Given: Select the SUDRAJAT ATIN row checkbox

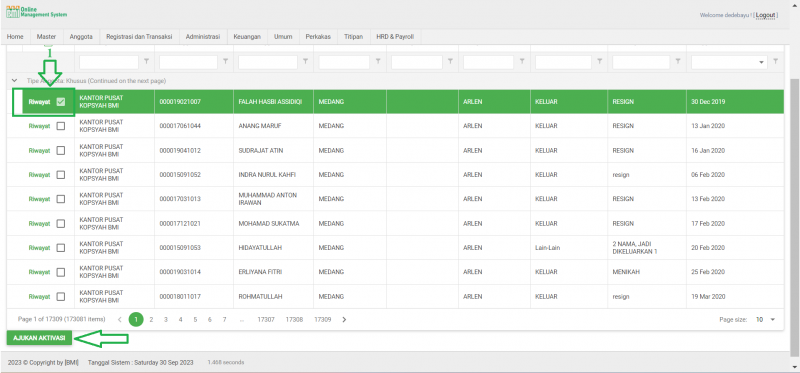Looking at the screenshot, I should tap(61, 151).
